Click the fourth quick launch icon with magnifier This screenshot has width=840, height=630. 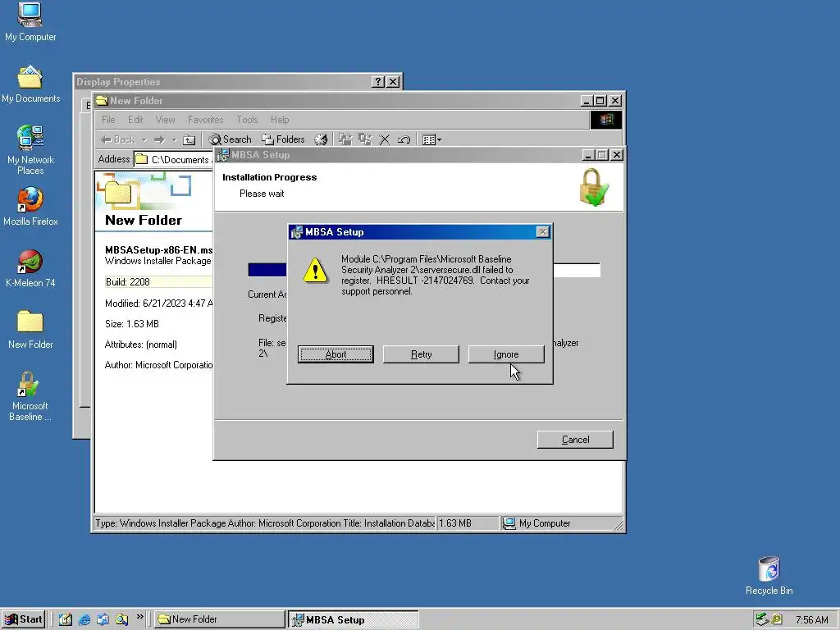coord(121,619)
